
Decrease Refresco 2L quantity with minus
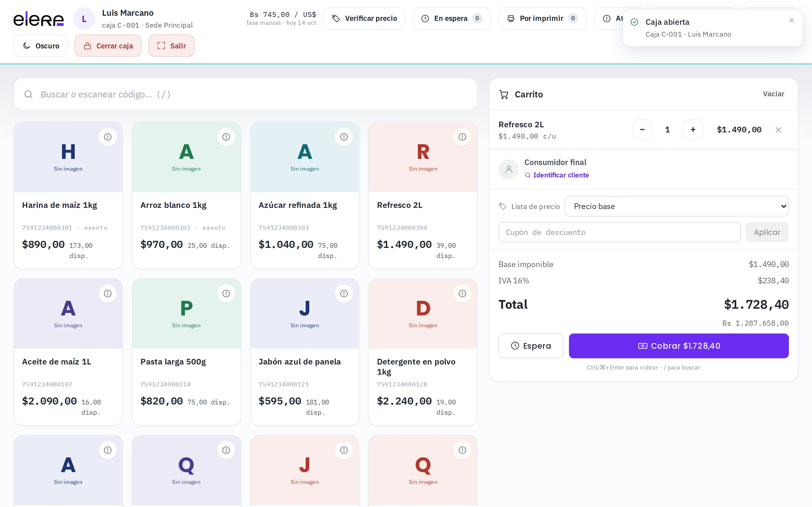pos(642,130)
